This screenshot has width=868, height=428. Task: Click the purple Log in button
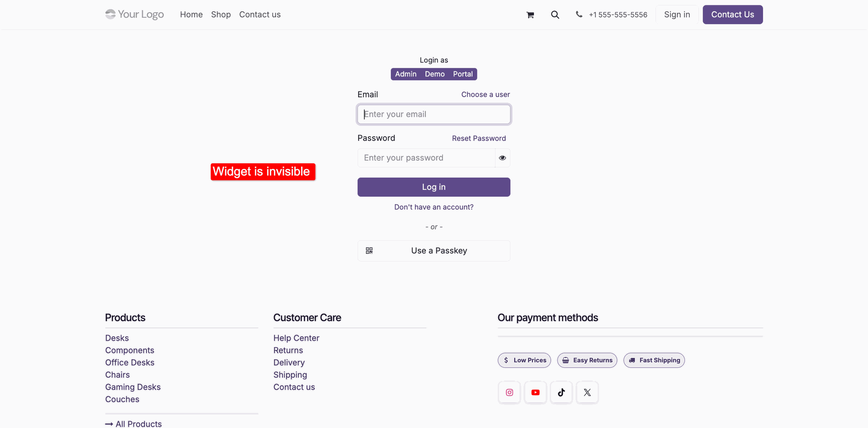[434, 187]
